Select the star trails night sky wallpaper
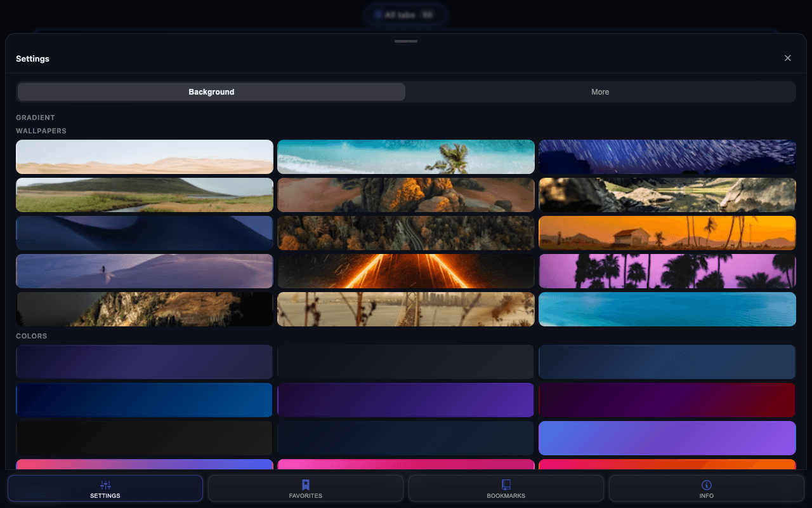 click(x=667, y=157)
